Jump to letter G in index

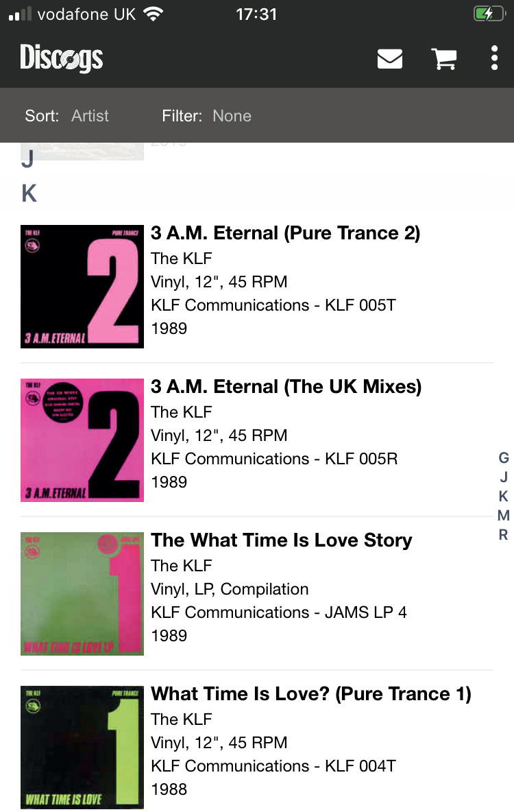coord(503,458)
